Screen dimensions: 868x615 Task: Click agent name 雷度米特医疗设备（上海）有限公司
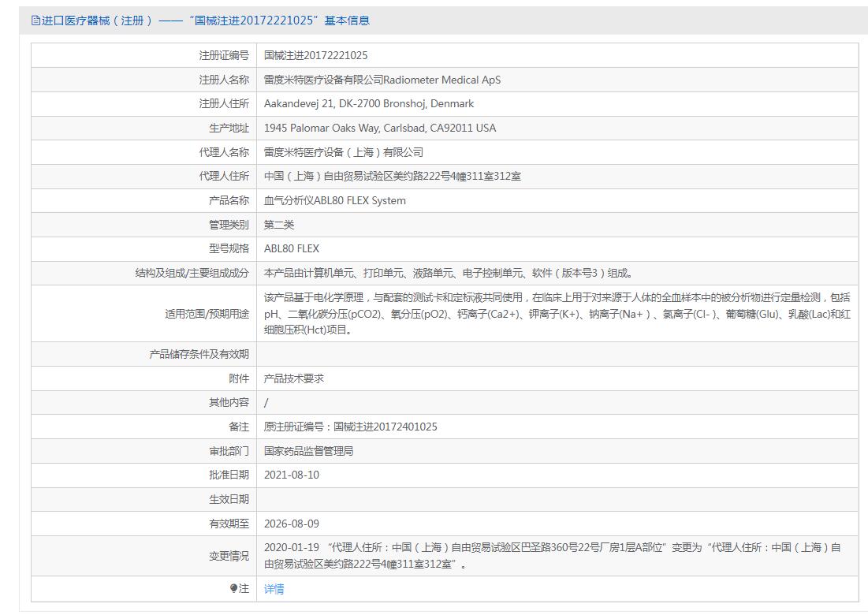[x=344, y=152]
